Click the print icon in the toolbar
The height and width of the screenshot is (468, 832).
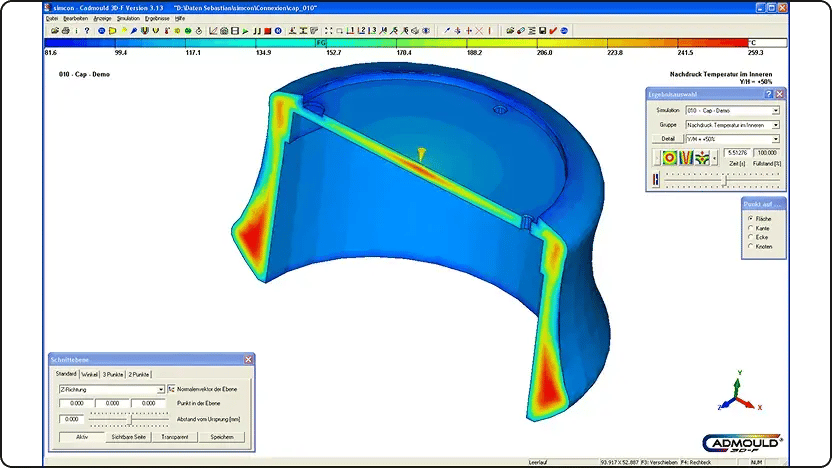65,31
